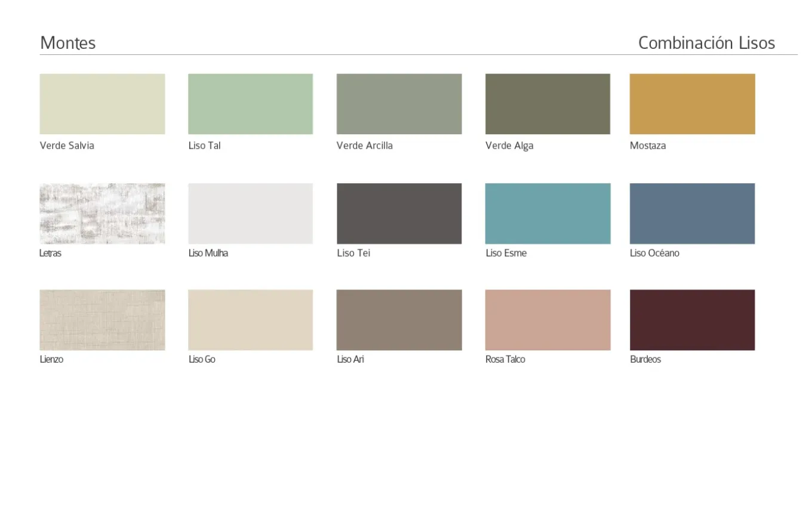This screenshot has width=812, height=522.
Task: Click the Verde Alga olive swatch
Action: pyautogui.click(x=548, y=104)
